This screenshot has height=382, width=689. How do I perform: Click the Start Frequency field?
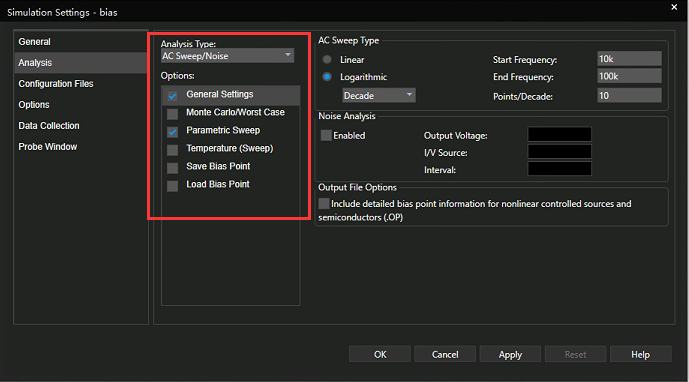[x=629, y=59]
